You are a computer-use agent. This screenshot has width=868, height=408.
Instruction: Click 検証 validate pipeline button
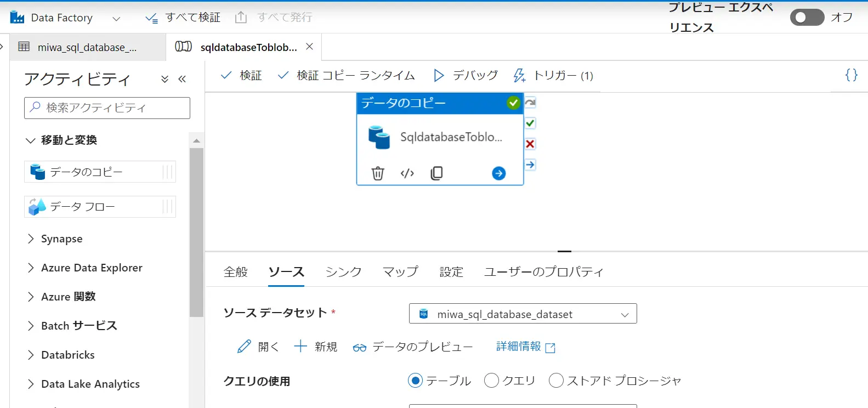241,76
